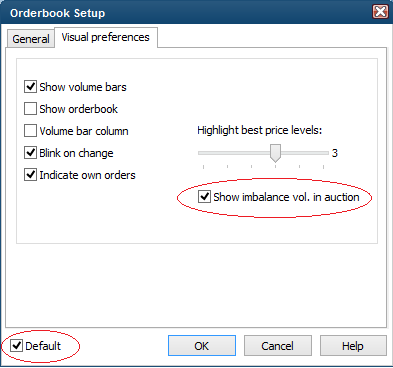Viewport: 393px width, 368px height.
Task: Click the Highlight best price levels label
Action: 260,130
